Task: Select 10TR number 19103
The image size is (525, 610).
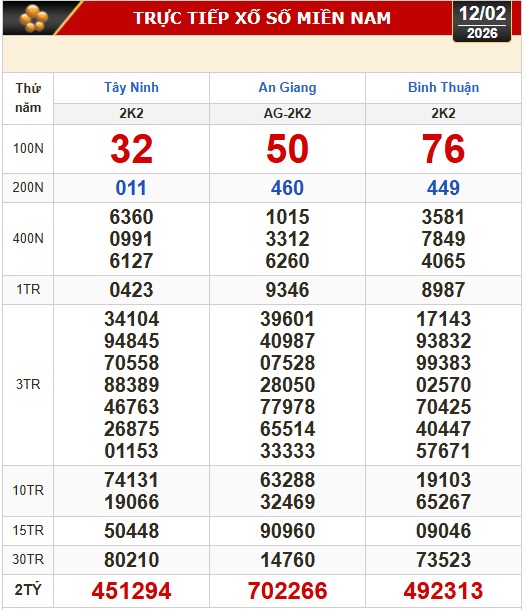Action: click(443, 480)
